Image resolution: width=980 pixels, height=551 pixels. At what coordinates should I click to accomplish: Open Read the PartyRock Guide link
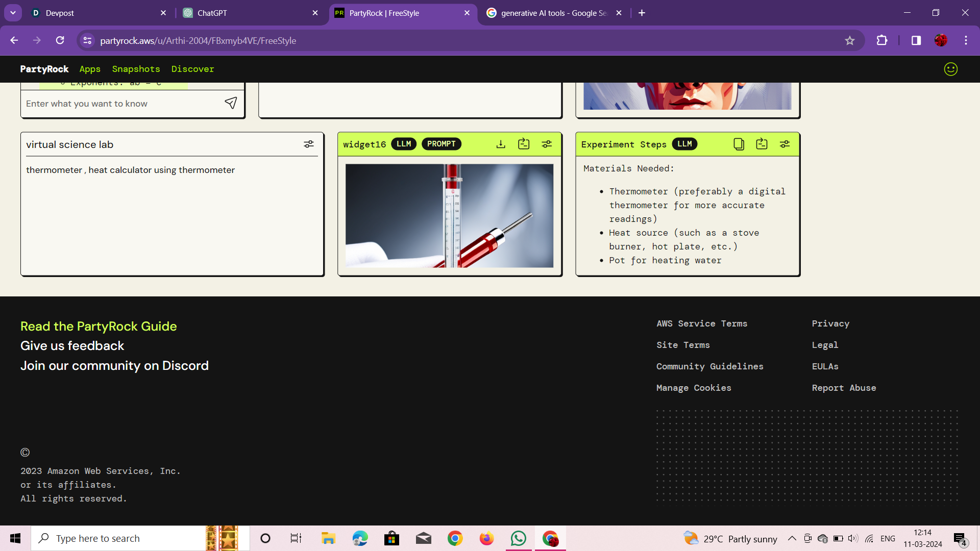99,326
